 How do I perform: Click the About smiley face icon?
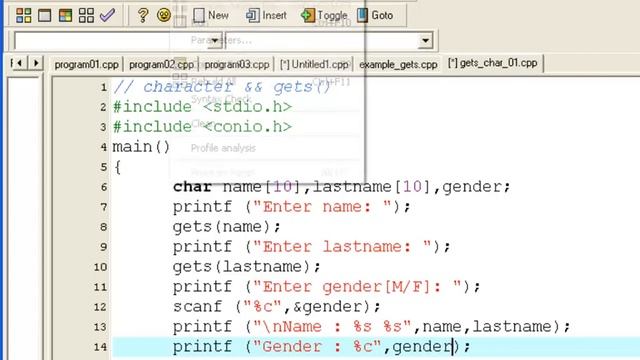[164, 16]
